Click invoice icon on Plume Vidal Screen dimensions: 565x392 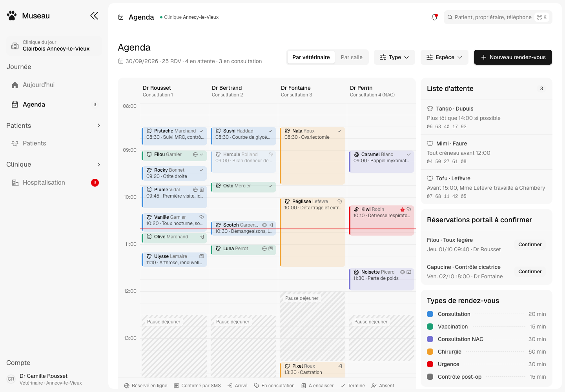[202, 190]
